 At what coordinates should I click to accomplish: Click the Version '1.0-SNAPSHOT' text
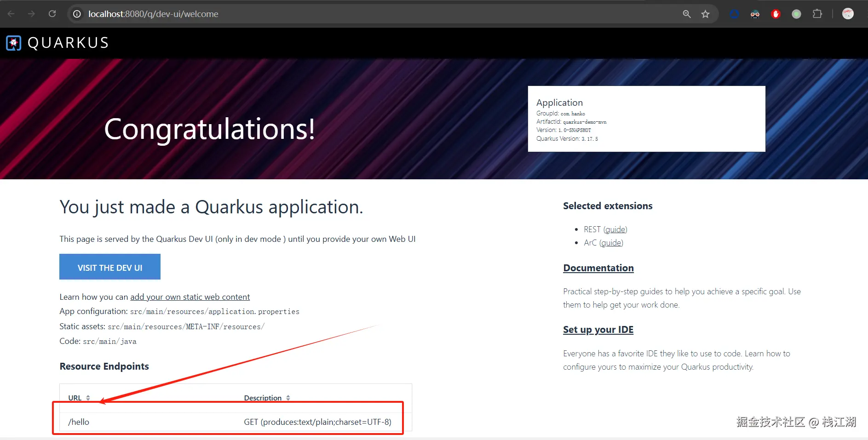click(x=575, y=130)
